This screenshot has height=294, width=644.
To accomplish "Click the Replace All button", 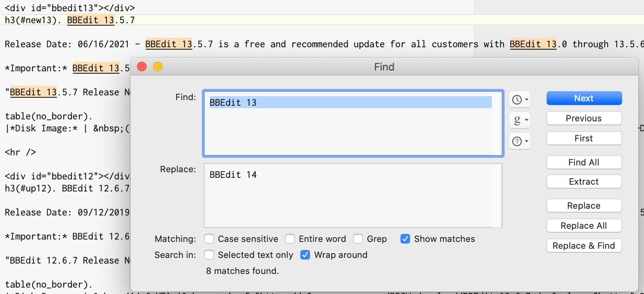I will [584, 226].
